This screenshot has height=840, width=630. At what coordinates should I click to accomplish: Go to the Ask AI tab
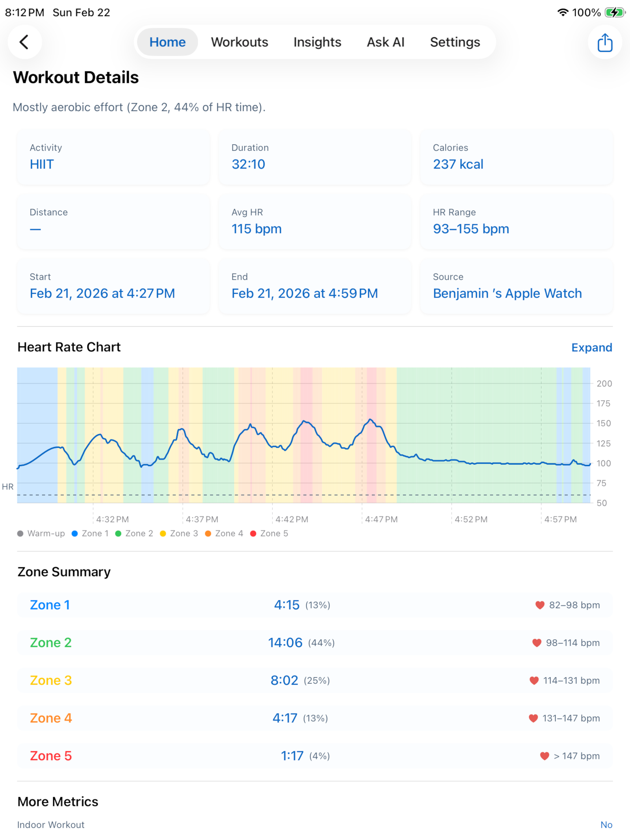click(385, 42)
